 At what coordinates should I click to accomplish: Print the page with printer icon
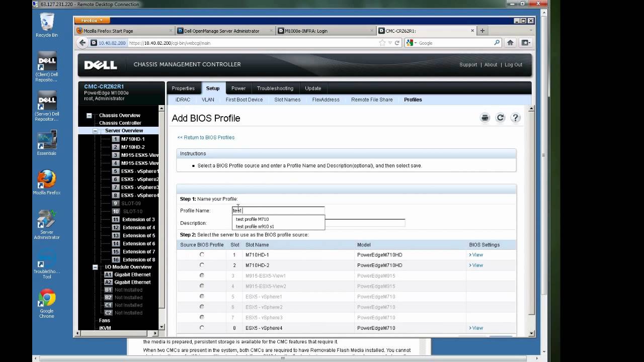click(485, 118)
